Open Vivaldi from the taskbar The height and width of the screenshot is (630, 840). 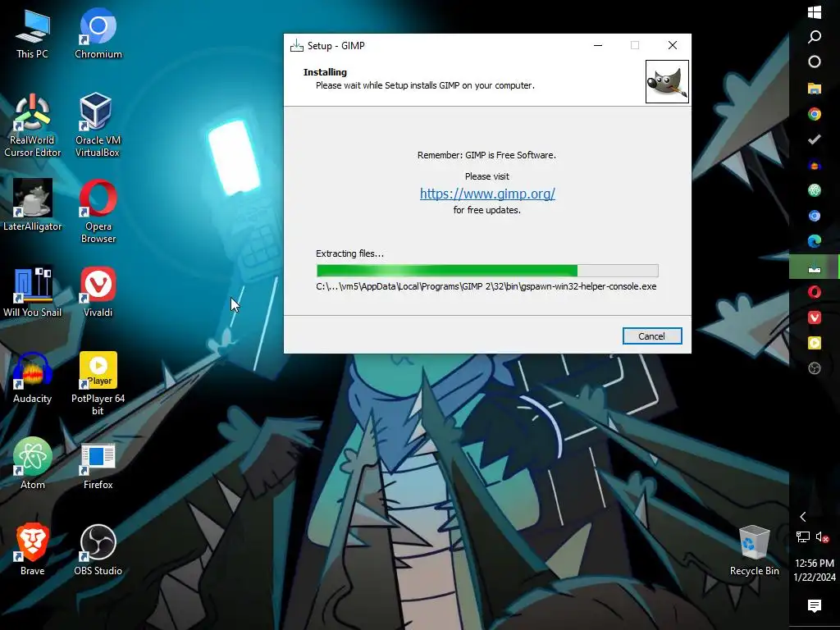[815, 317]
